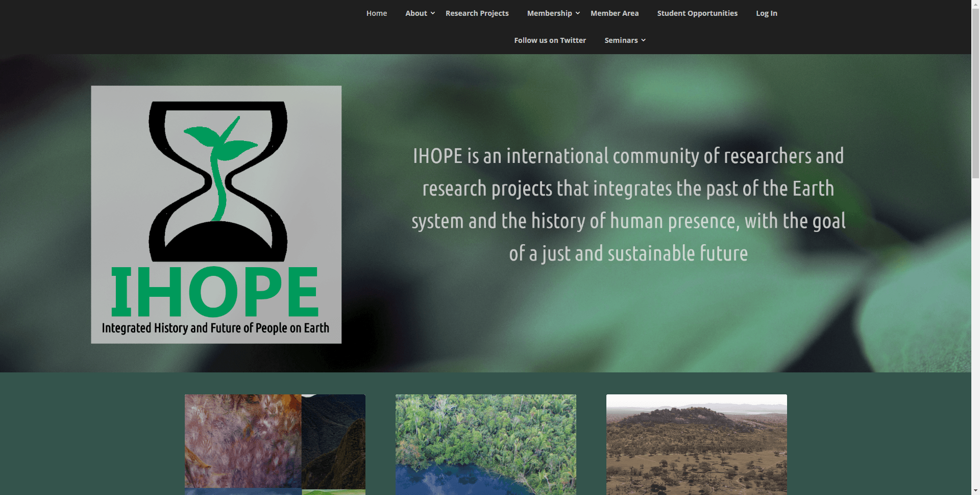Click the IHOPE mission statement text
This screenshot has height=495, width=980.
point(627,204)
